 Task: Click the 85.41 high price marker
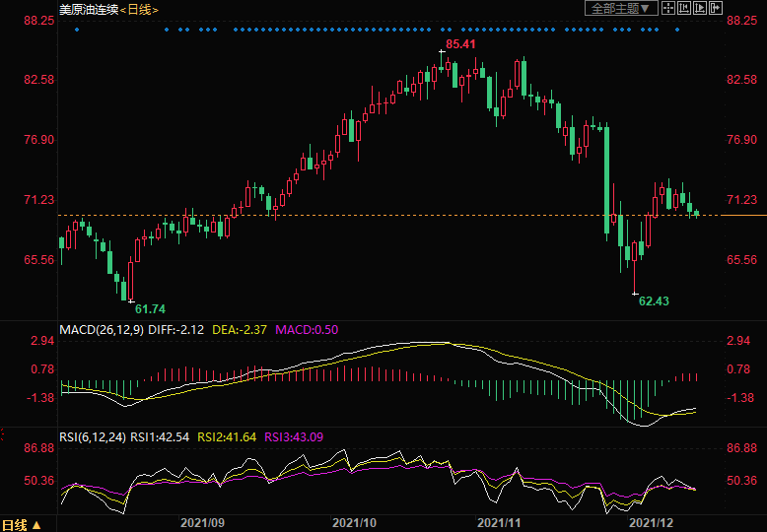(460, 44)
